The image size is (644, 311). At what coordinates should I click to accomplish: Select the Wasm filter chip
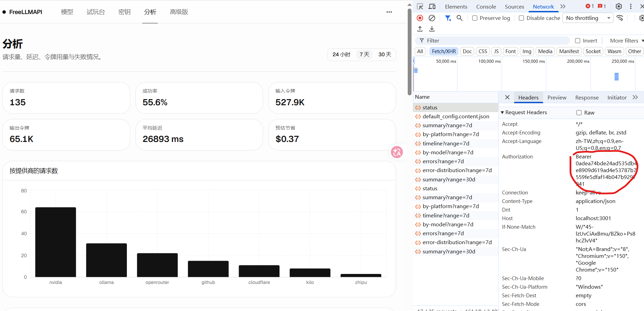point(615,51)
